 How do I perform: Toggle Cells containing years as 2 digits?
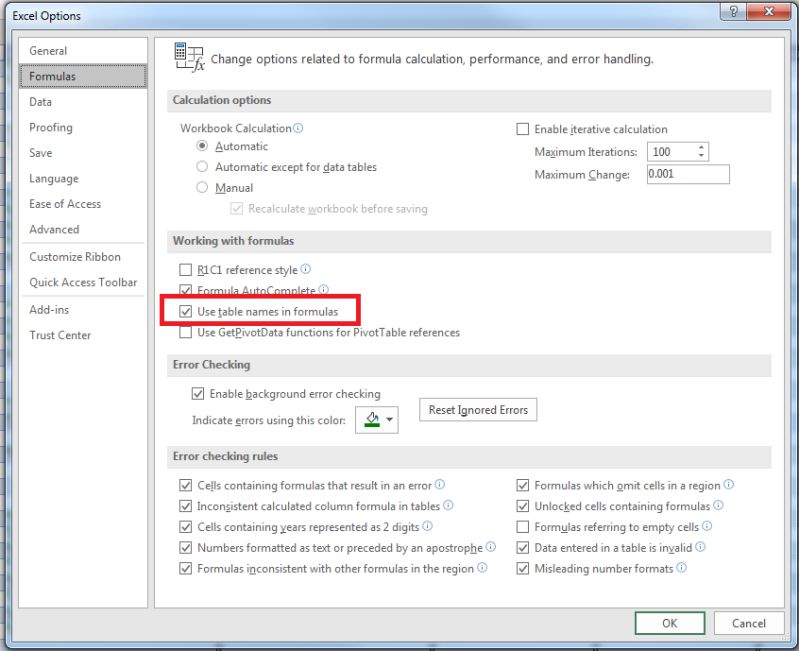coord(185,527)
